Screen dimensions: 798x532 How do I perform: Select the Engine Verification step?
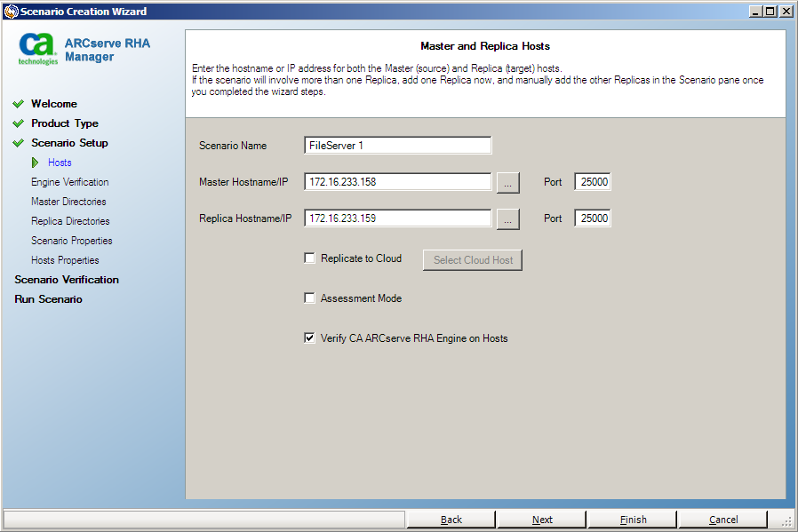[x=69, y=182]
